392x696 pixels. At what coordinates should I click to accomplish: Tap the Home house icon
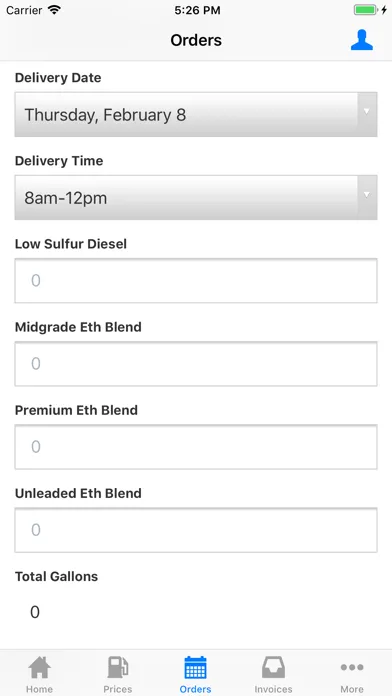click(x=40, y=667)
